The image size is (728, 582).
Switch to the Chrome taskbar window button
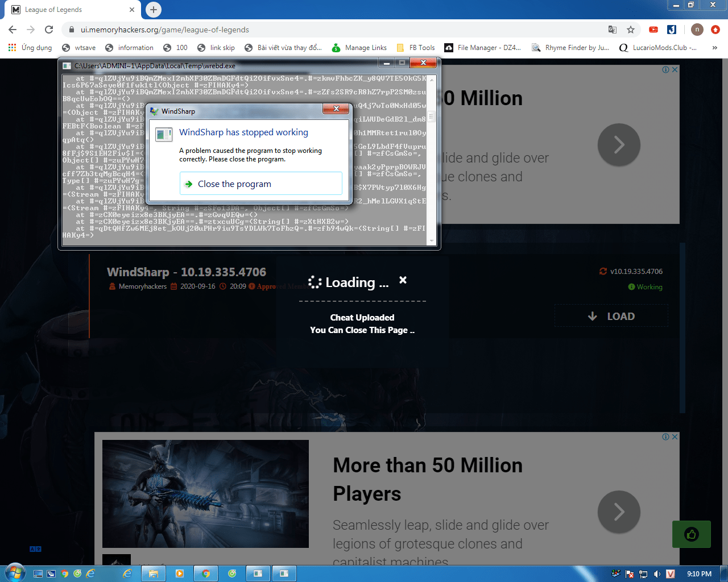coord(206,573)
